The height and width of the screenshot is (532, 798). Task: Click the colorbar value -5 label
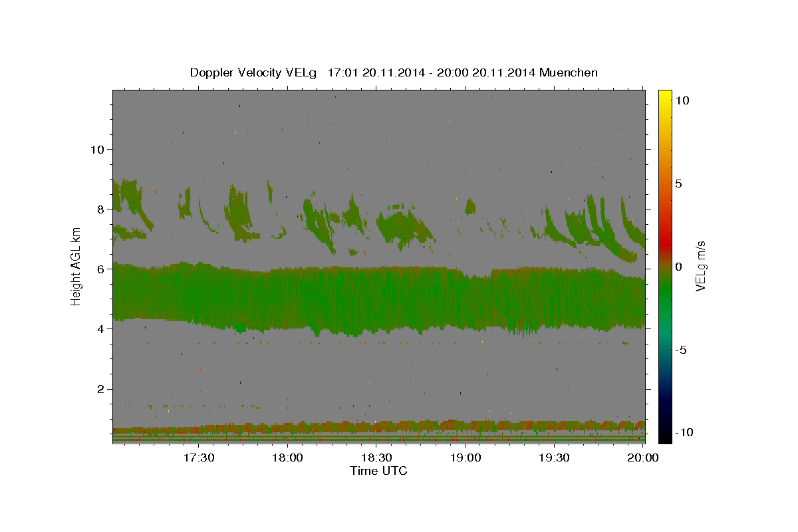[x=682, y=350]
